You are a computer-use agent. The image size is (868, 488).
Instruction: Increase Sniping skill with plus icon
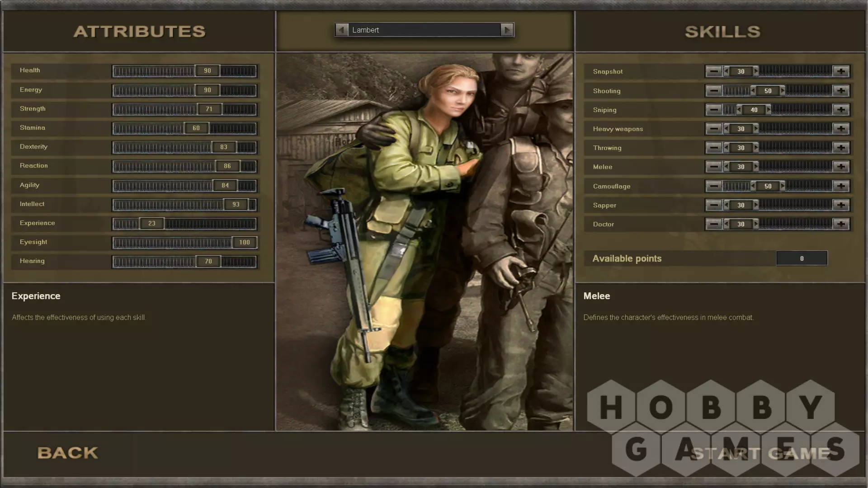pyautogui.click(x=841, y=110)
